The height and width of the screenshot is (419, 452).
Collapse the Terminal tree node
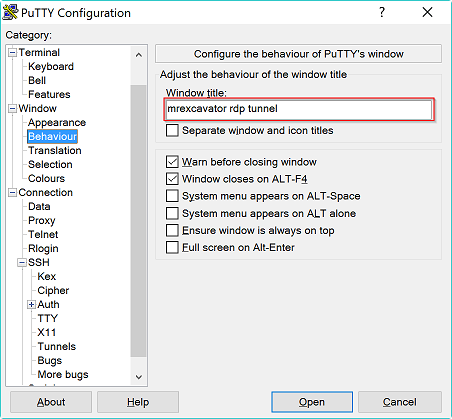click(12, 53)
